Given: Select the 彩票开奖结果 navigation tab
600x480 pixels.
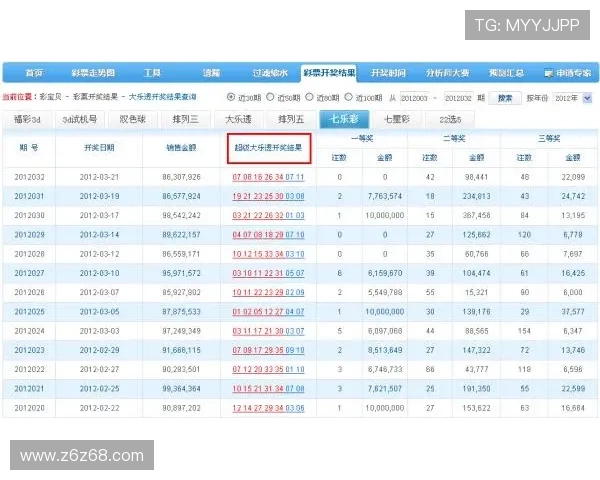Looking at the screenshot, I should [x=329, y=73].
